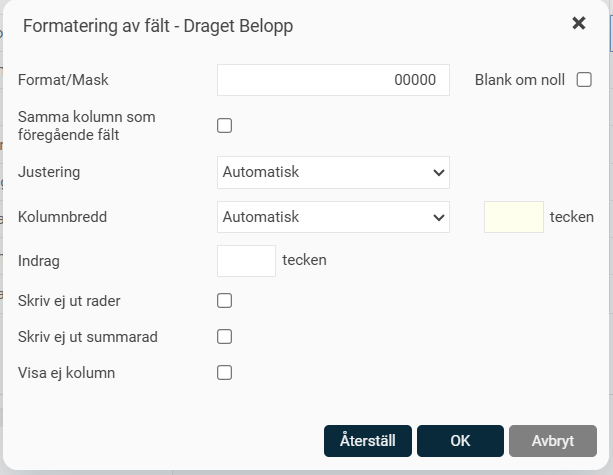Click the Blank om noll label text
Screen dimensions: 613x475
coord(520,80)
